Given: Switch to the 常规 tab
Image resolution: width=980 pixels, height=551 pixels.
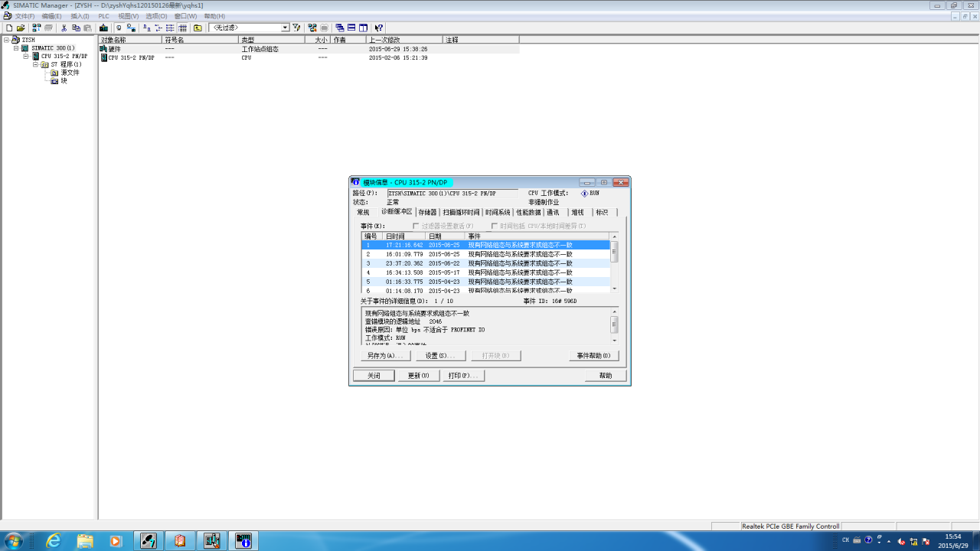Looking at the screenshot, I should pyautogui.click(x=363, y=213).
